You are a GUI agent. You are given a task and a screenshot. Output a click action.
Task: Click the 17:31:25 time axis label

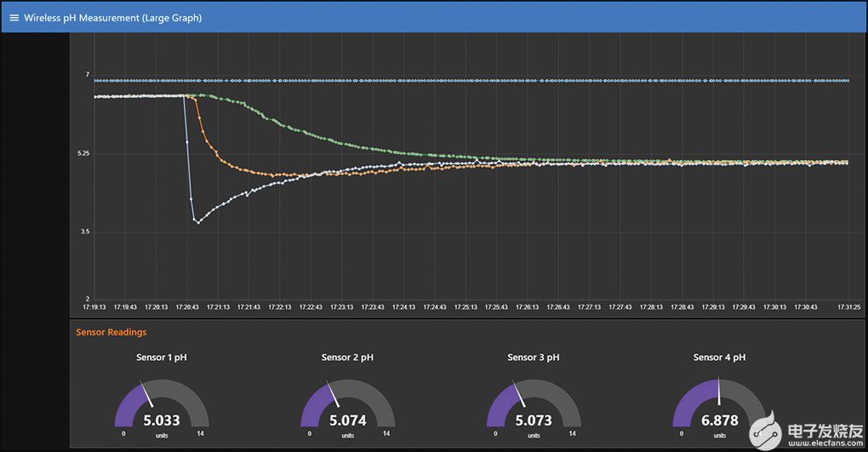click(x=848, y=306)
